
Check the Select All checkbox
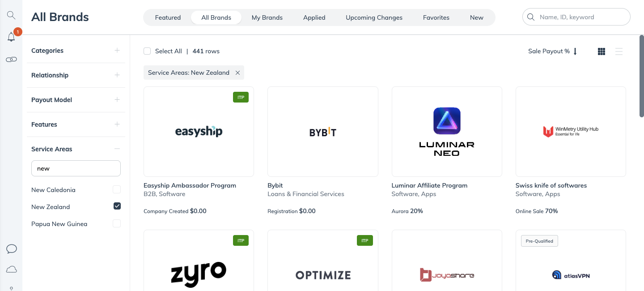pos(147,51)
